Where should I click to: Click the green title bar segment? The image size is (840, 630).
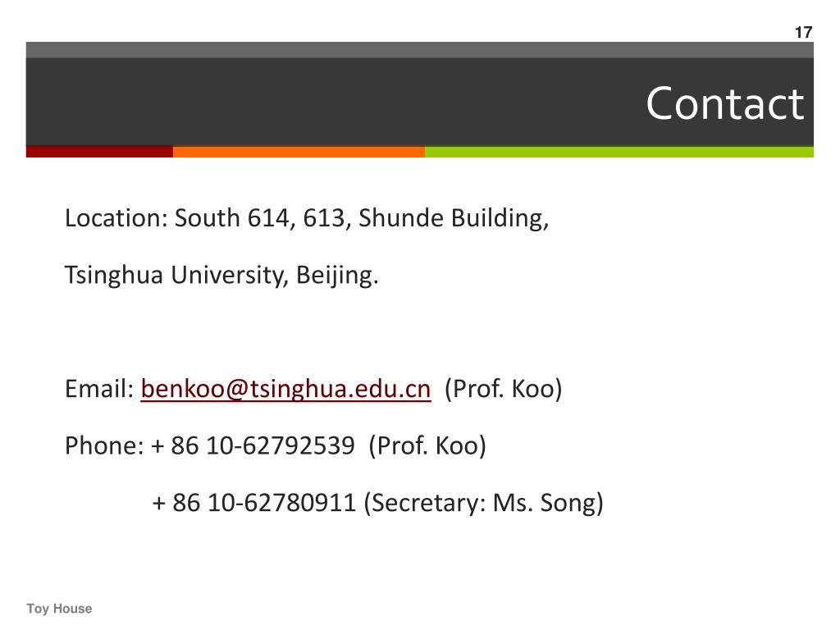pyautogui.click(x=619, y=152)
